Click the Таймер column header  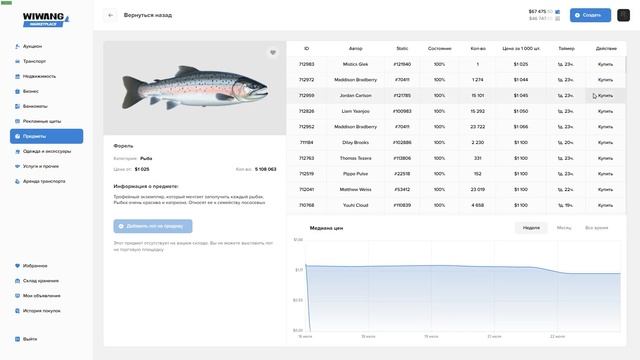[566, 48]
